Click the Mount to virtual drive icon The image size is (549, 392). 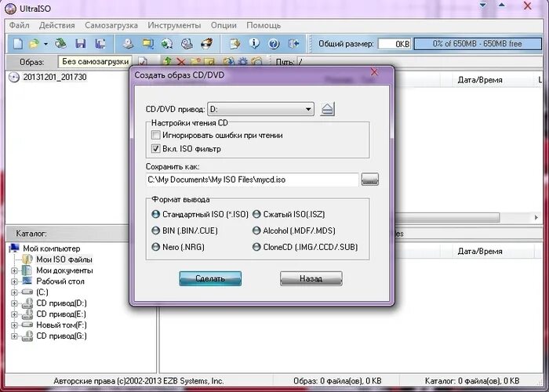[x=187, y=44]
